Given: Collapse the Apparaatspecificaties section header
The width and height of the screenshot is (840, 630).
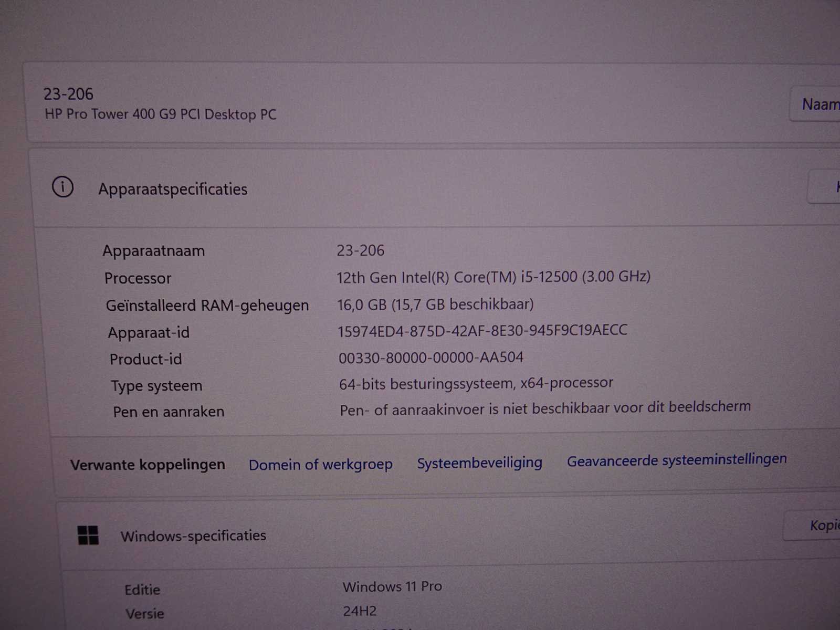Looking at the screenshot, I should point(420,188).
